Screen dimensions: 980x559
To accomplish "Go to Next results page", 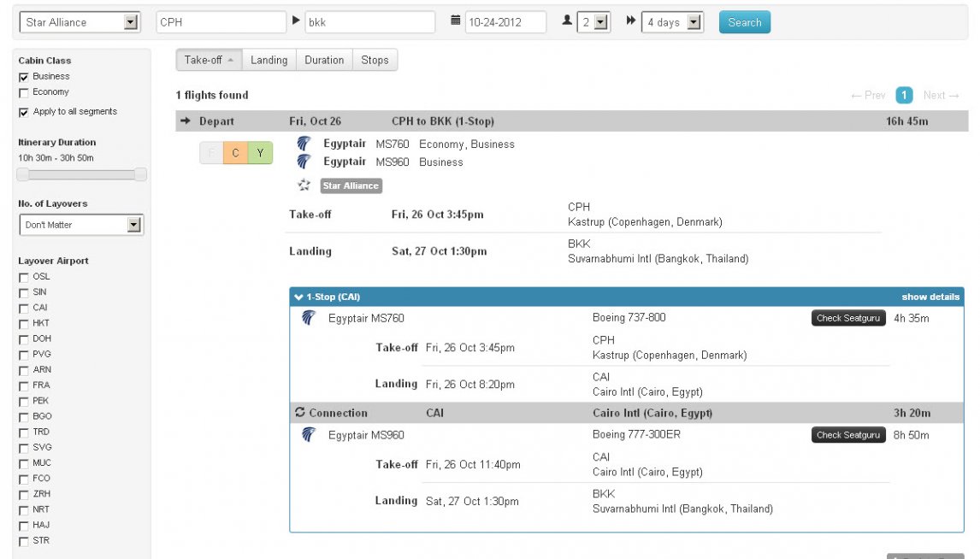I will 941,95.
